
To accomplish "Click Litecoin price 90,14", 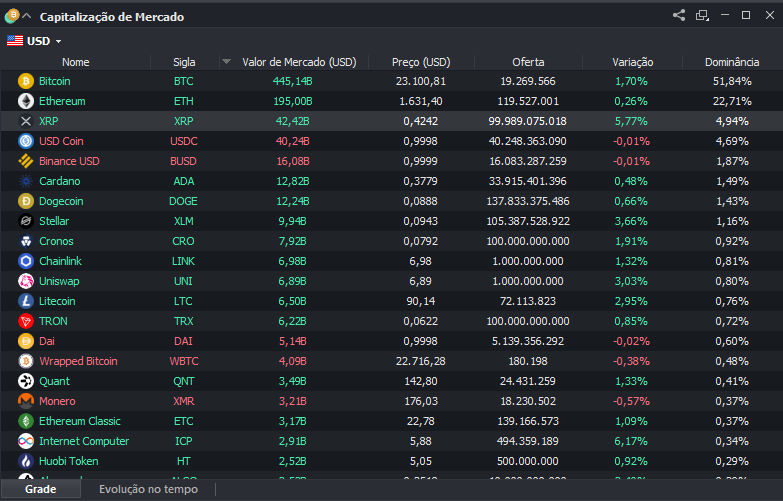I will tap(420, 301).
